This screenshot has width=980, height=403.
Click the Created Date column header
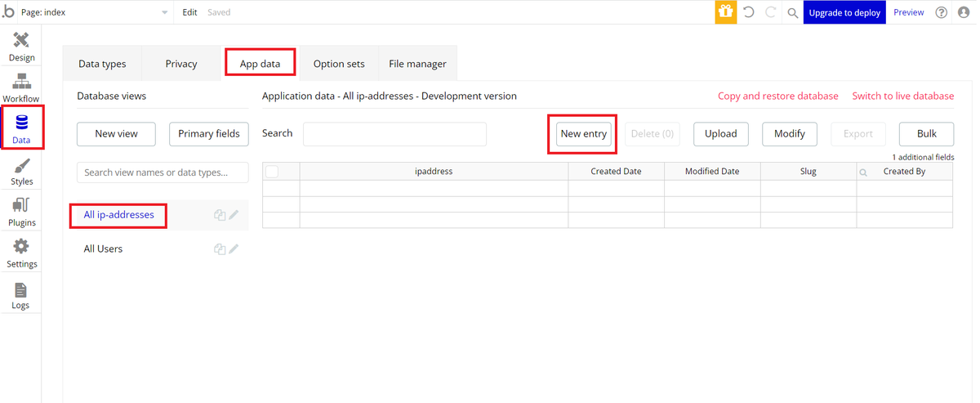[617, 172]
